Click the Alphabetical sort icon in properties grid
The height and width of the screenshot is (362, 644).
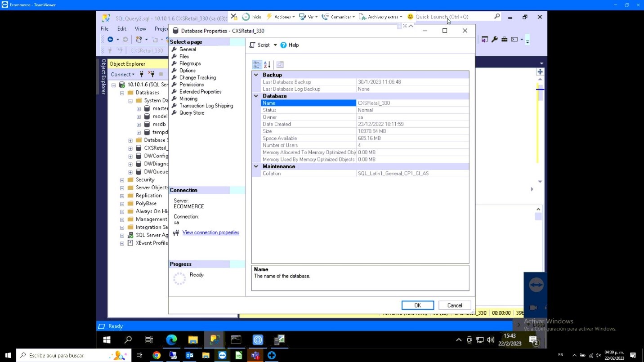(x=267, y=65)
